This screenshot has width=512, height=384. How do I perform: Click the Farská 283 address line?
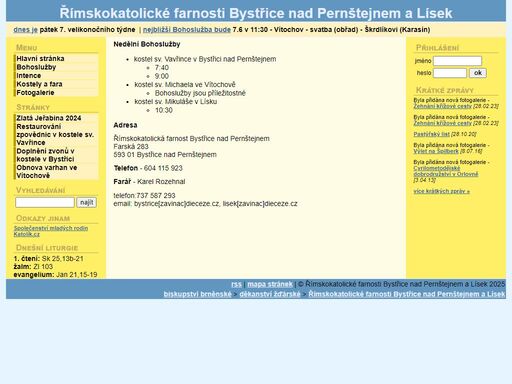tap(131, 147)
